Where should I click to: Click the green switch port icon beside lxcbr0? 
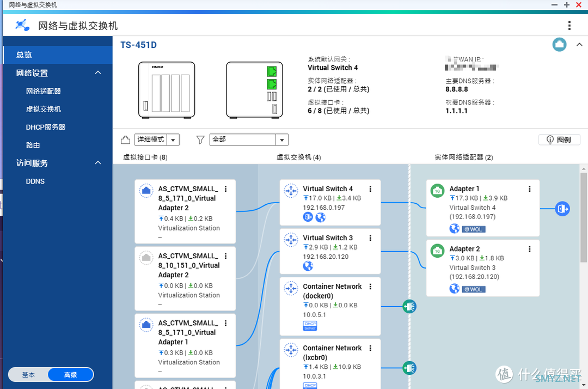(409, 368)
